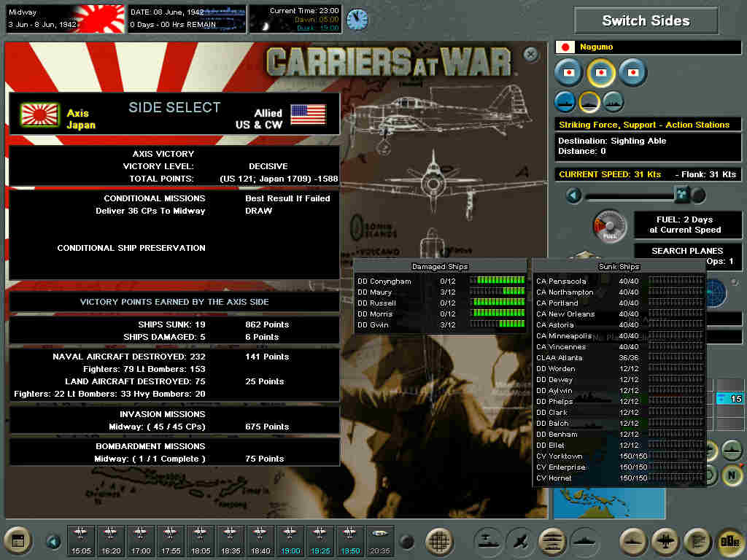
Task: Click the dark round button after the timeline
Action: coord(407,542)
